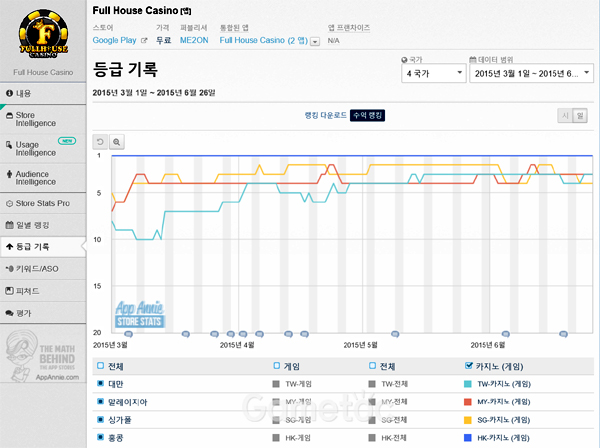Click the external link icon beside Google Play
Screen dimensions: 600x448
pyautogui.click(x=143, y=41)
